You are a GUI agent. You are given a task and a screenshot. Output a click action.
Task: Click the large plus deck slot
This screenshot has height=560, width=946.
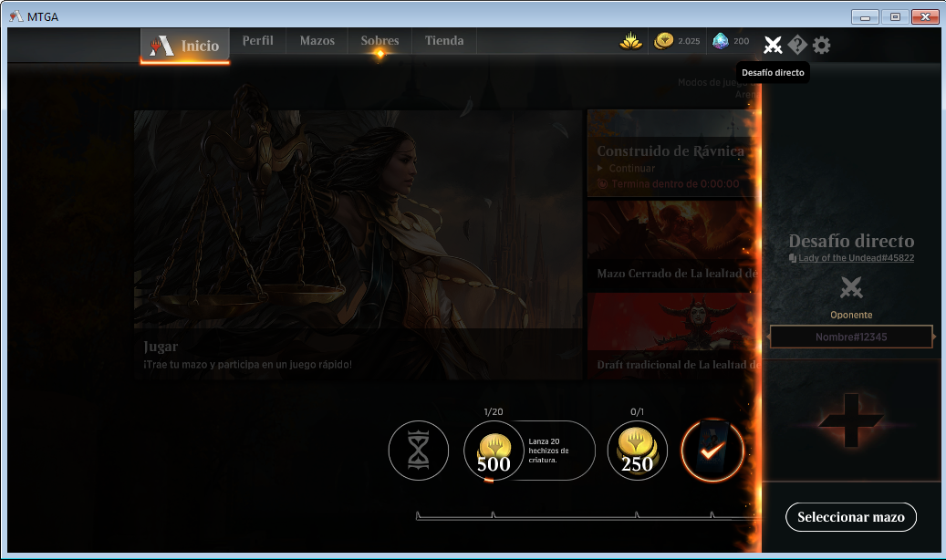851,420
